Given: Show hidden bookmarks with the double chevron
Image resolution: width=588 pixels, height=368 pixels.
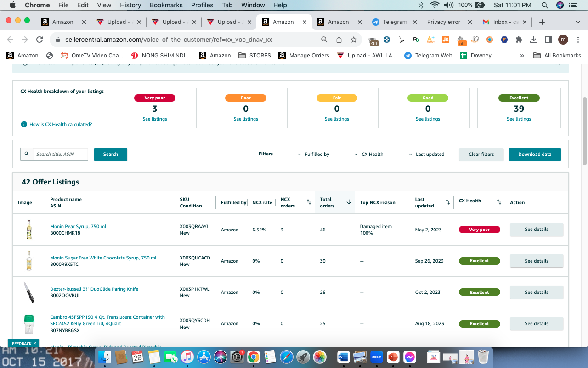Looking at the screenshot, I should coord(522,56).
